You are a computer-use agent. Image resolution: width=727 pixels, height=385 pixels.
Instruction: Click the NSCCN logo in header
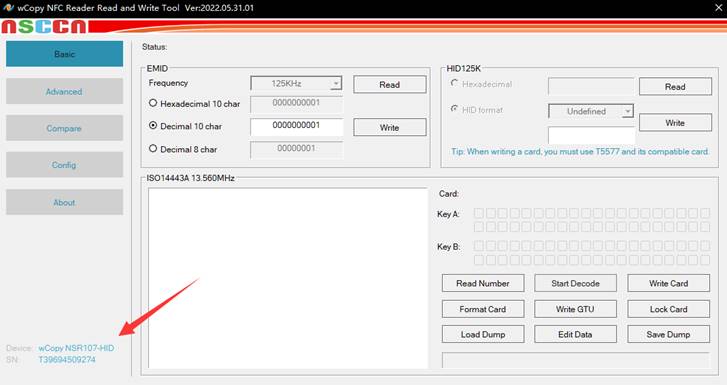(x=44, y=27)
